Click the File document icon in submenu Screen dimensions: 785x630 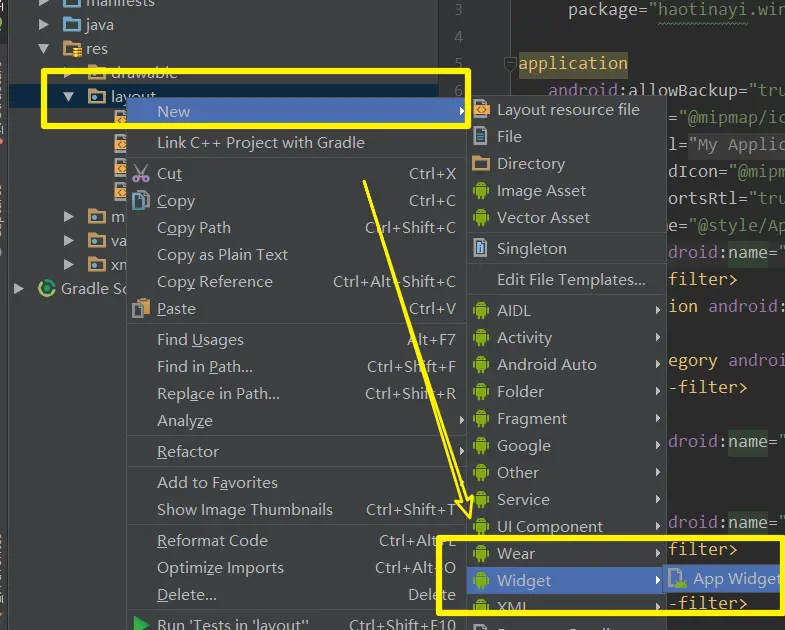[x=481, y=136]
